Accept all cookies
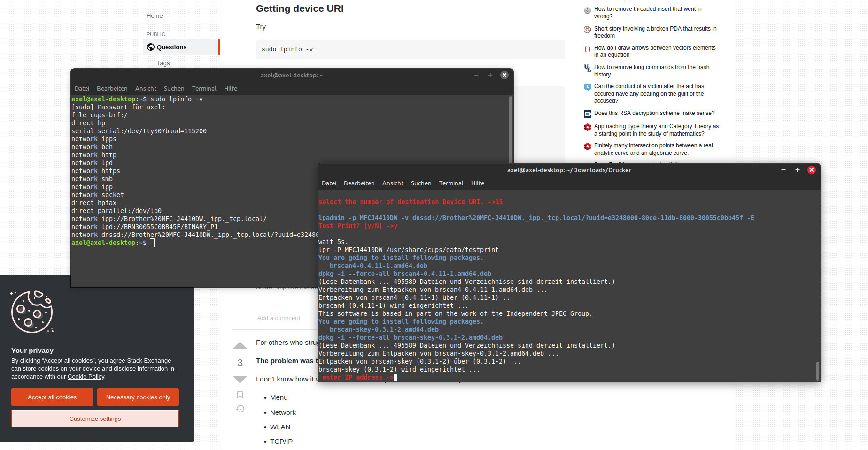The width and height of the screenshot is (868, 450). point(52,397)
